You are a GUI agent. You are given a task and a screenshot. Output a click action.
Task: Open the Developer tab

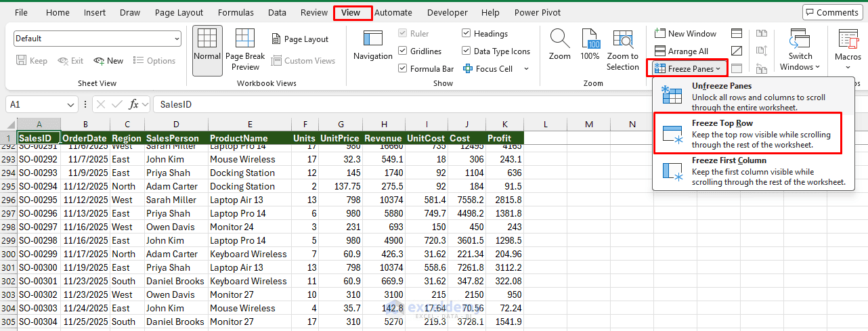[448, 13]
